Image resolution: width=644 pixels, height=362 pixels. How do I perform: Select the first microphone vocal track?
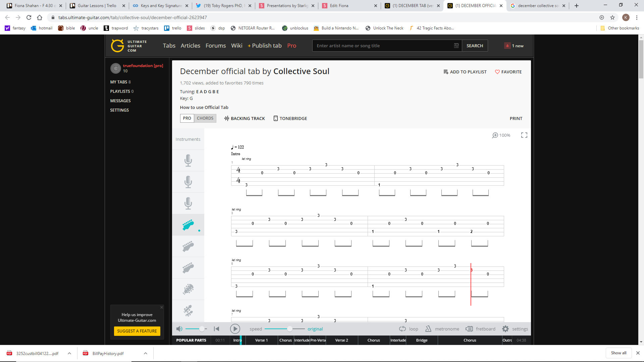coord(188,161)
